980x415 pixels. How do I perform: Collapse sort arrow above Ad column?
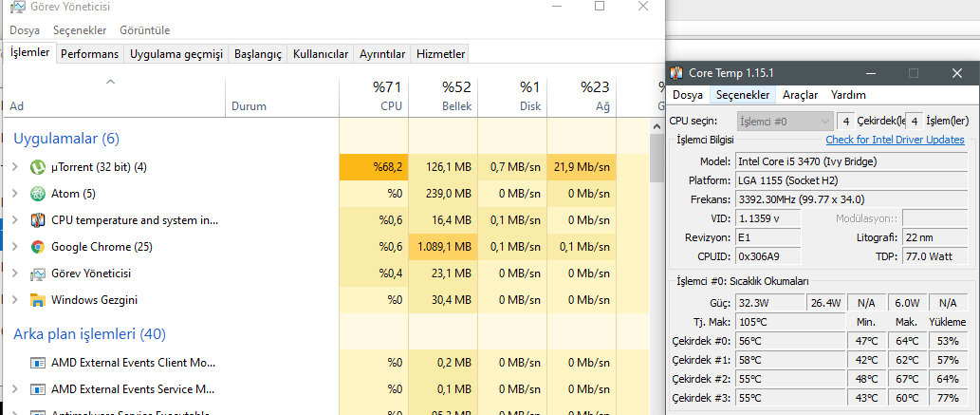(111, 82)
